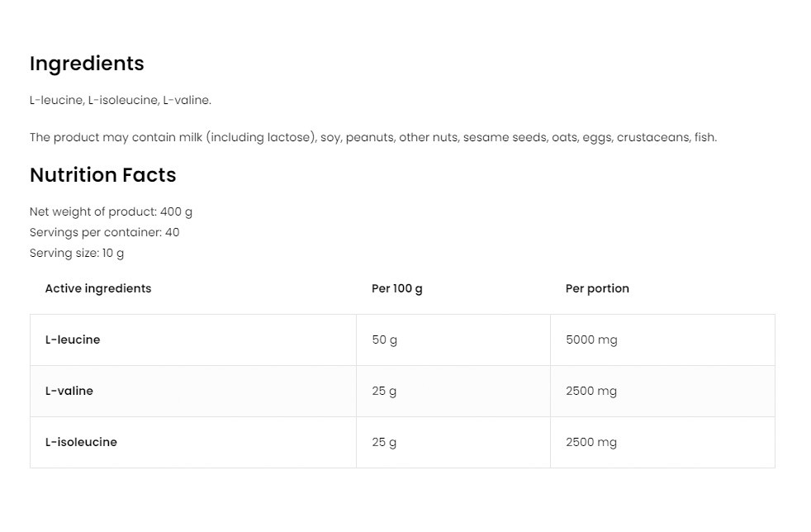
Task: Select the L-valine row label in table
Action: coord(69,391)
